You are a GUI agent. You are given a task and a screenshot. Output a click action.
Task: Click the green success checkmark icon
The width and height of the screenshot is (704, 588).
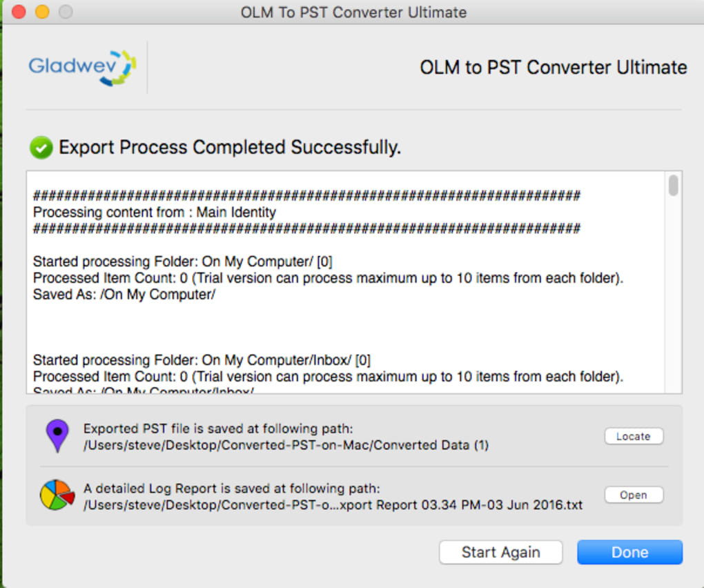tap(41, 148)
